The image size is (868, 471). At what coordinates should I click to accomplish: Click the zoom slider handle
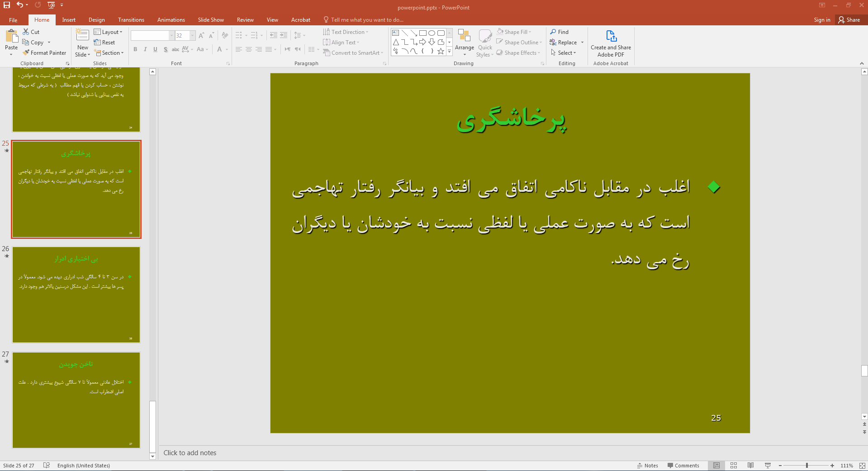806,466
